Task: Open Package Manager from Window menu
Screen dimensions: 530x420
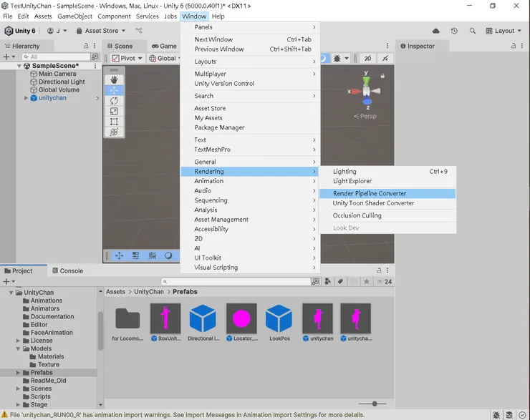Action: [250, 127]
